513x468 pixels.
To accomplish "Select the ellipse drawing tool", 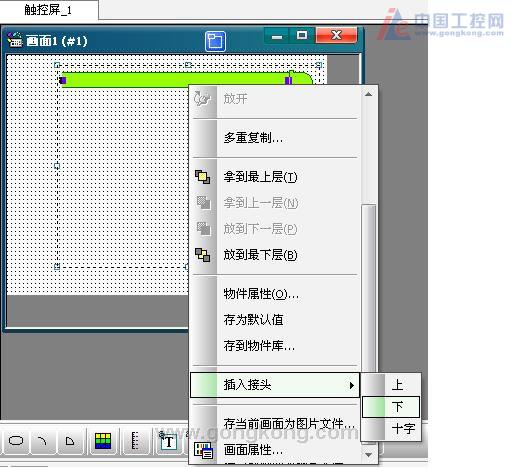I will 16,441.
